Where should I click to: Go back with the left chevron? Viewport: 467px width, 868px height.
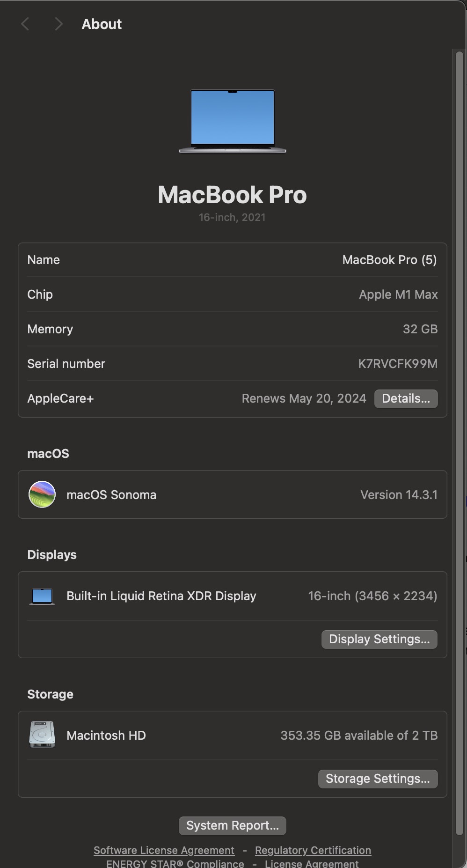[25, 24]
